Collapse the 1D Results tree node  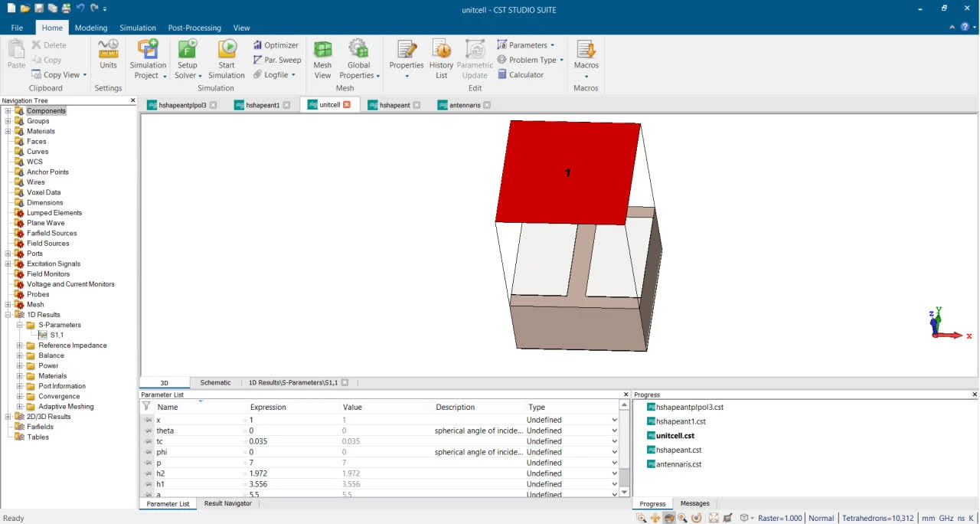(8, 315)
